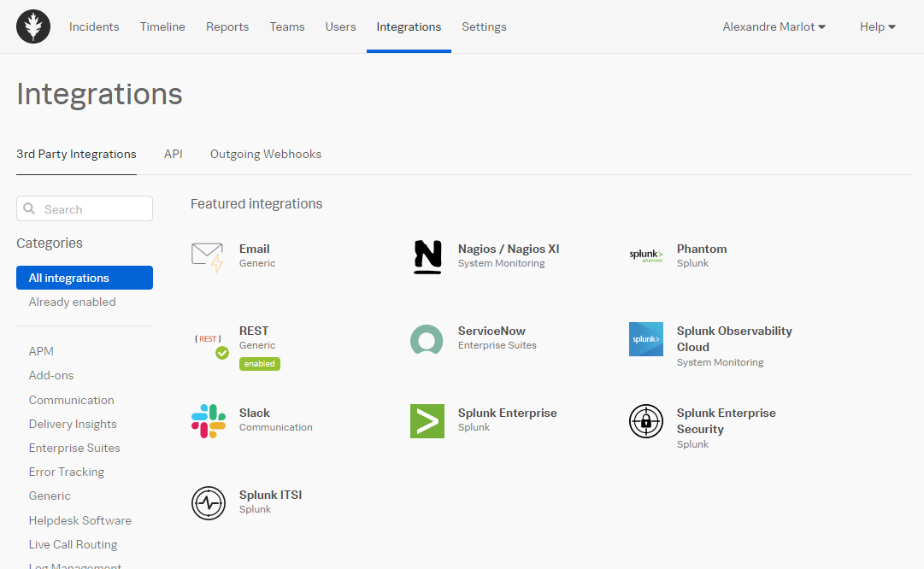Filter by APM category
Image resolution: width=924 pixels, height=569 pixels.
click(41, 351)
